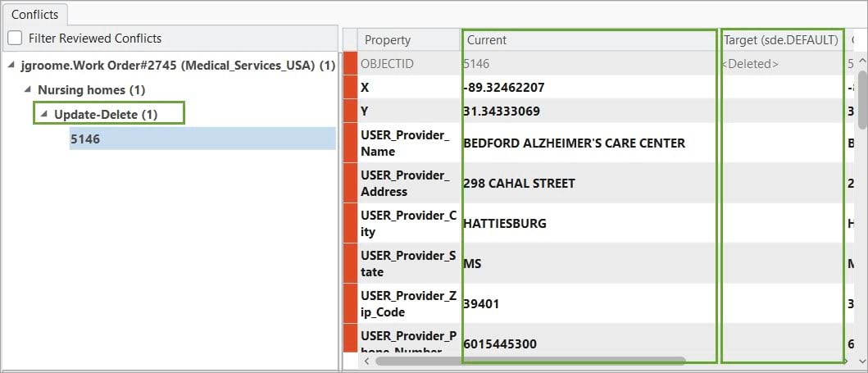Click the red indicator beside USER_Provider_Zip_Code
The height and width of the screenshot is (373, 868).
click(x=350, y=303)
